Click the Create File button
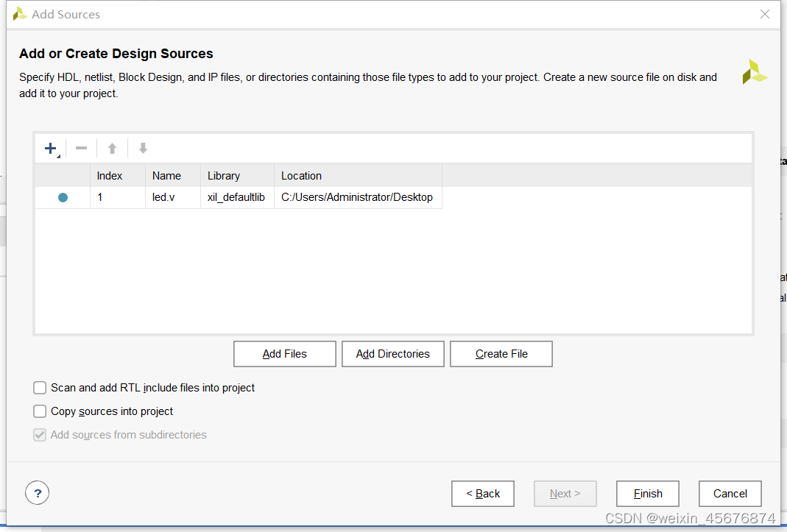 pos(501,354)
